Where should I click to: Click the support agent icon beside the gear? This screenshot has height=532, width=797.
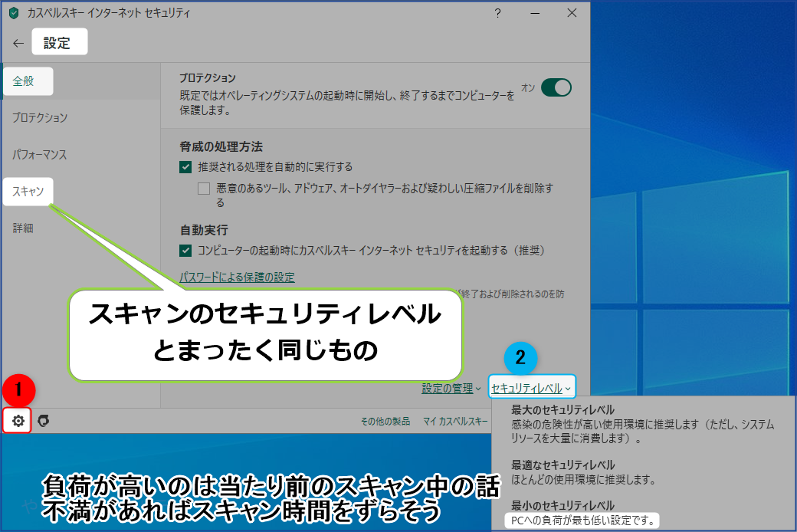click(44, 421)
